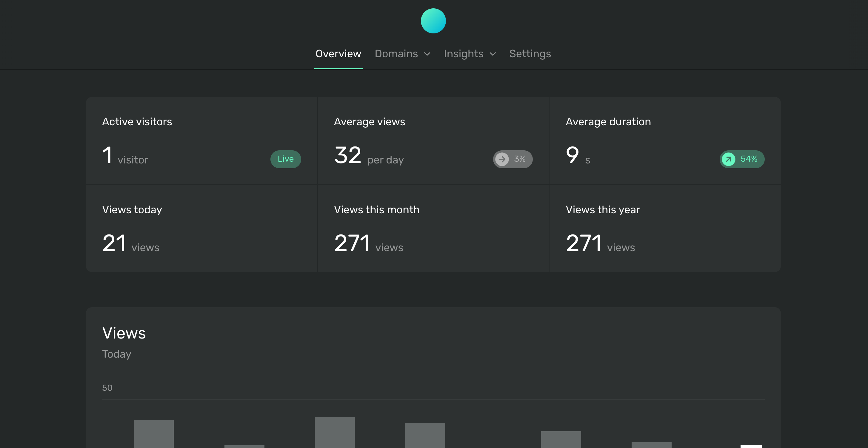Click the chevron next to Domains
The image size is (868, 448).
point(427,54)
